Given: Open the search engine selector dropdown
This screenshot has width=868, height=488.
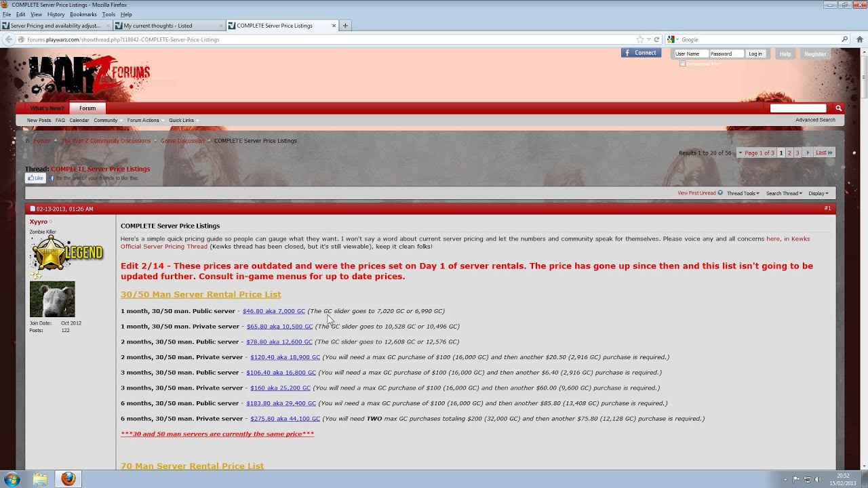Looking at the screenshot, I should (673, 39).
